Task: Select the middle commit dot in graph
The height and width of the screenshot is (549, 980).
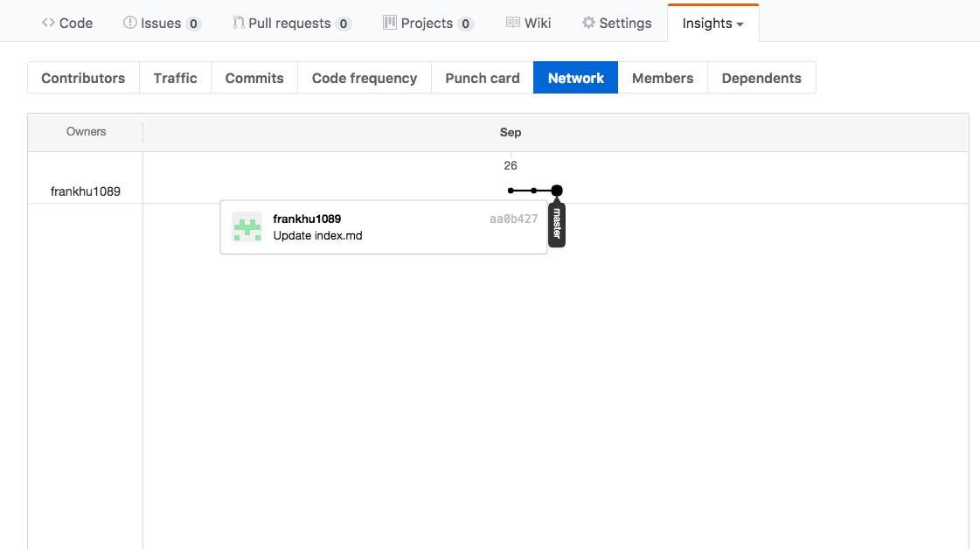Action: (534, 191)
